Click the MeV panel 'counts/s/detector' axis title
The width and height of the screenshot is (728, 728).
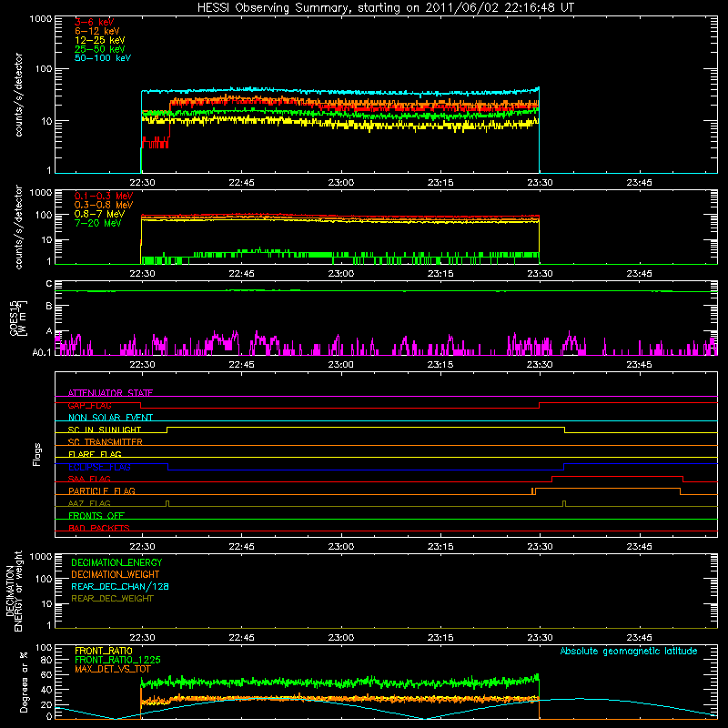18,227
